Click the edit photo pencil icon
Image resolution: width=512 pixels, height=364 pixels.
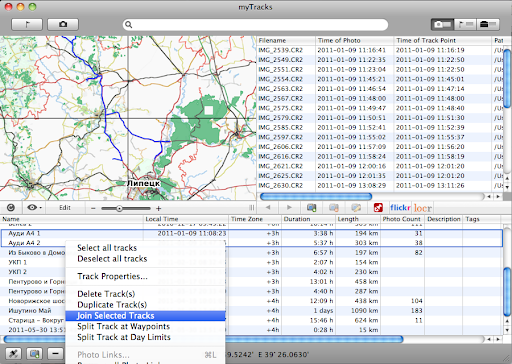pos(356,208)
